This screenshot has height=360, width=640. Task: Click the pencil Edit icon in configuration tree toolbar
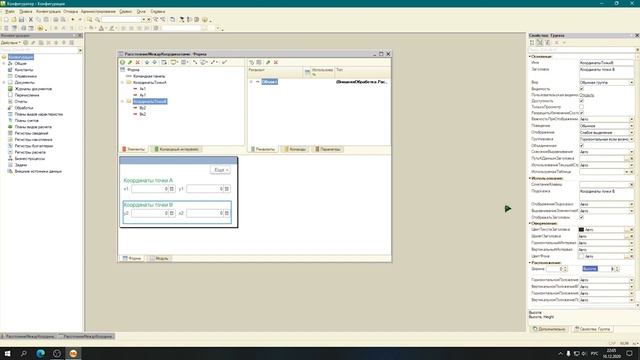click(33, 42)
